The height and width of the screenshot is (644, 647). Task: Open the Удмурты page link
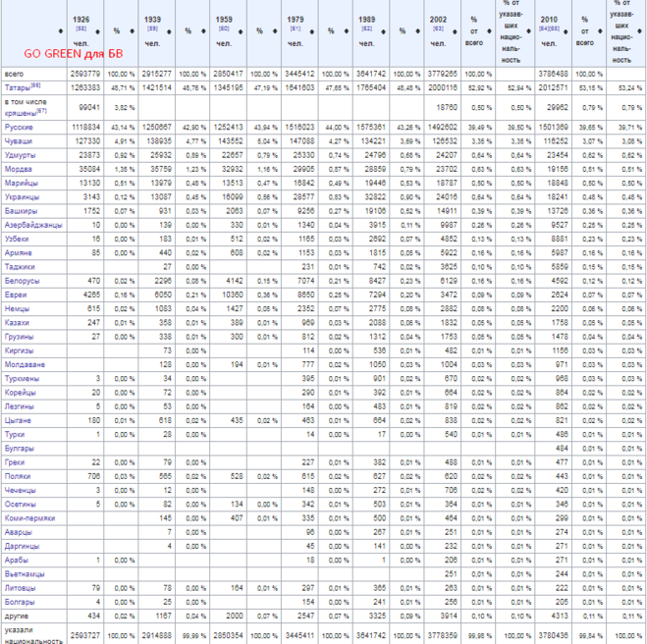pyautogui.click(x=20, y=155)
